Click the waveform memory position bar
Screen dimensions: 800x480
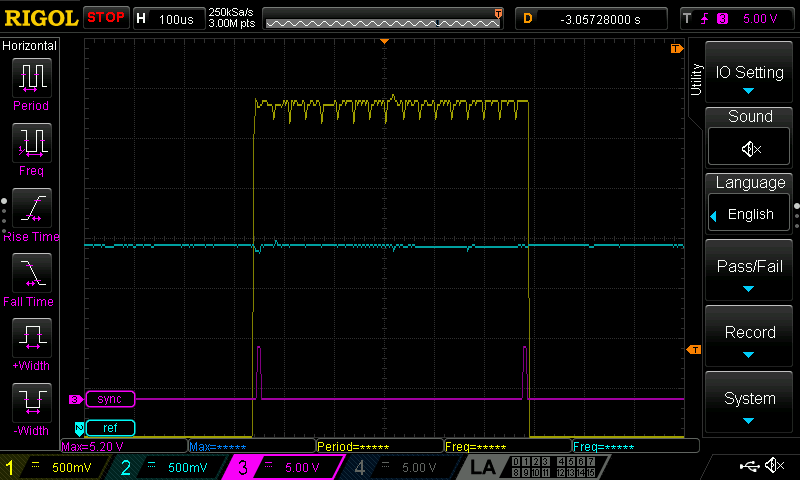tap(382, 18)
